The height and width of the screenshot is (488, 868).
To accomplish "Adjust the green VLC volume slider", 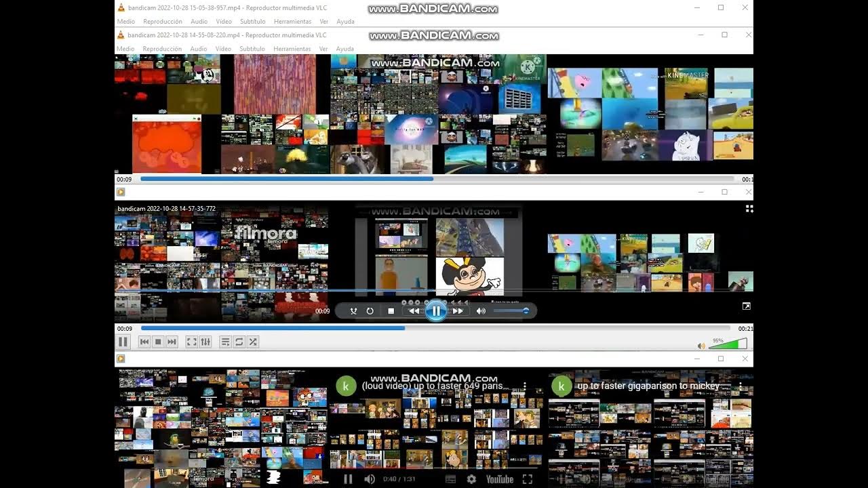I will pyautogui.click(x=728, y=344).
